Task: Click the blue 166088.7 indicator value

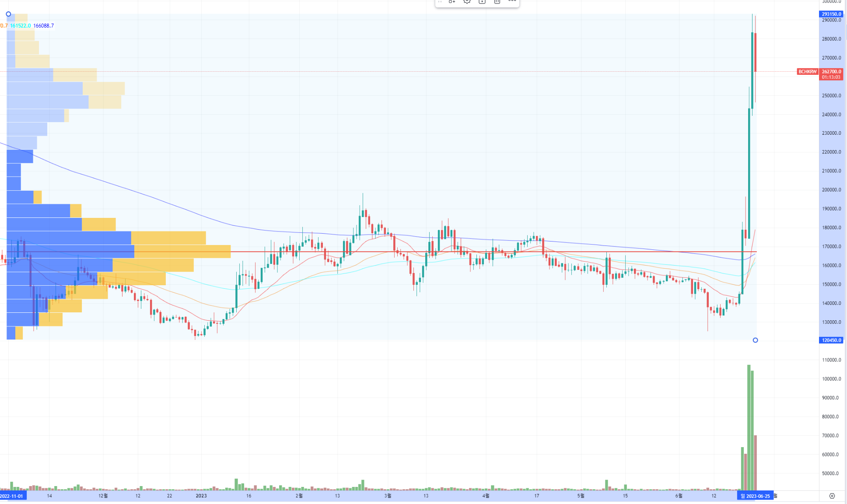Action: pyautogui.click(x=44, y=26)
